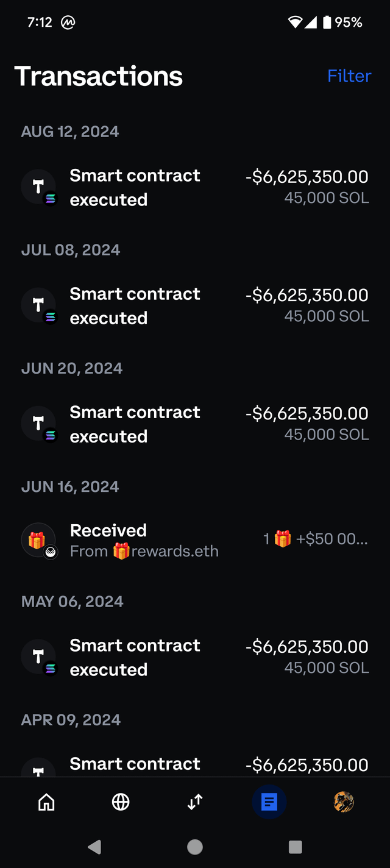
Task: Open May 06 amount -$6,625,350.00
Action: click(x=307, y=647)
